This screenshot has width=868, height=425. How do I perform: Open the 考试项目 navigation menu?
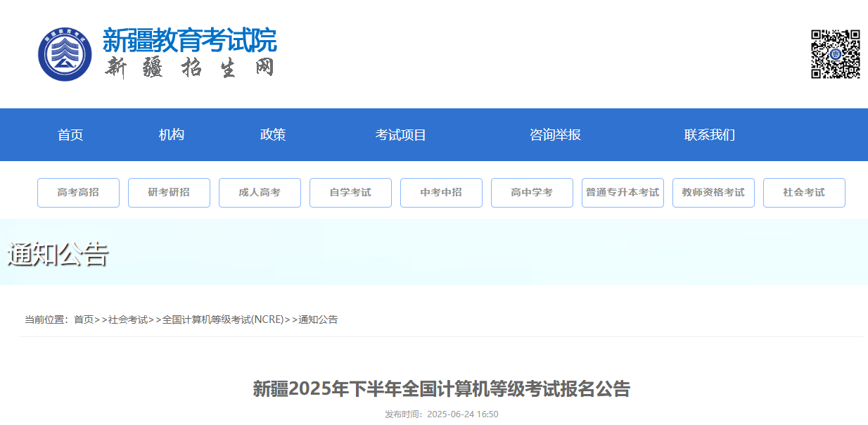pyautogui.click(x=401, y=135)
